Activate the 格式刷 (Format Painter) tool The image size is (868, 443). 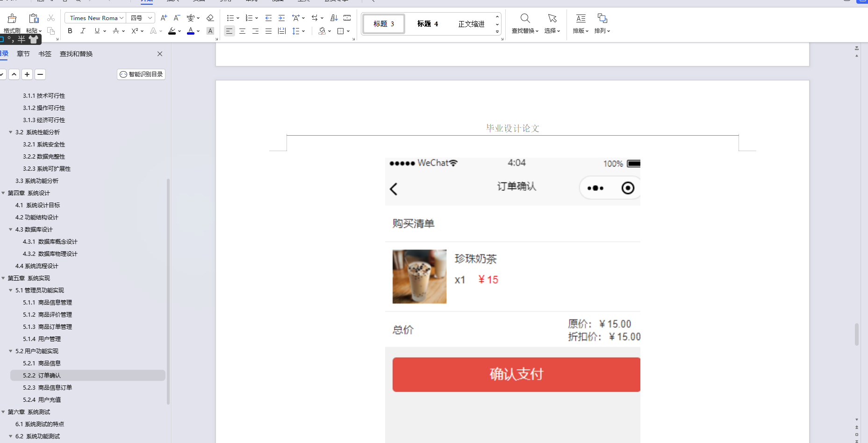point(11,22)
